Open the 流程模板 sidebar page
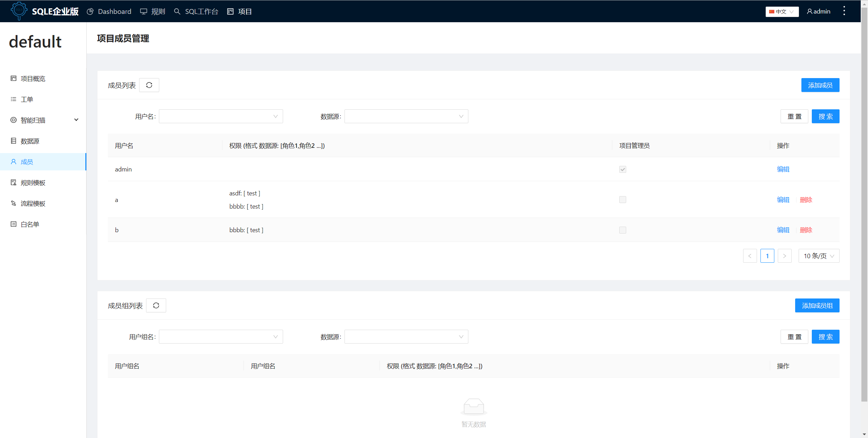This screenshot has height=438, width=868. pos(33,203)
